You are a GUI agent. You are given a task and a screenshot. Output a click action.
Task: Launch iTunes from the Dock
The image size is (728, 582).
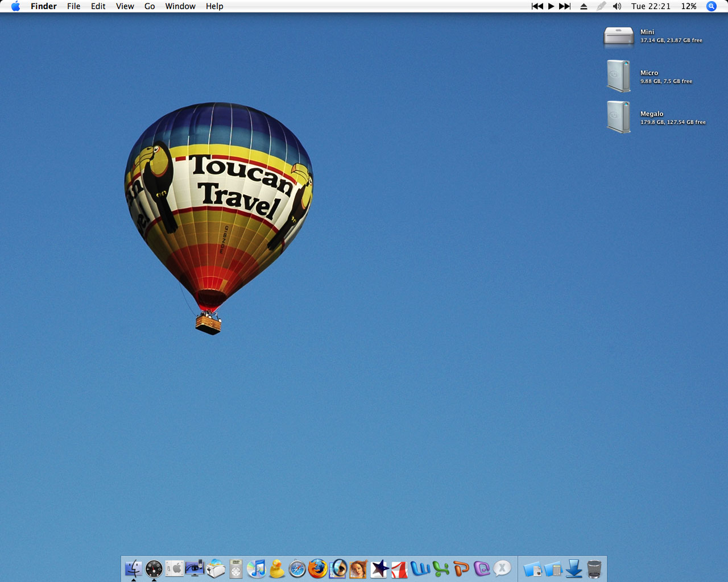[257, 568]
